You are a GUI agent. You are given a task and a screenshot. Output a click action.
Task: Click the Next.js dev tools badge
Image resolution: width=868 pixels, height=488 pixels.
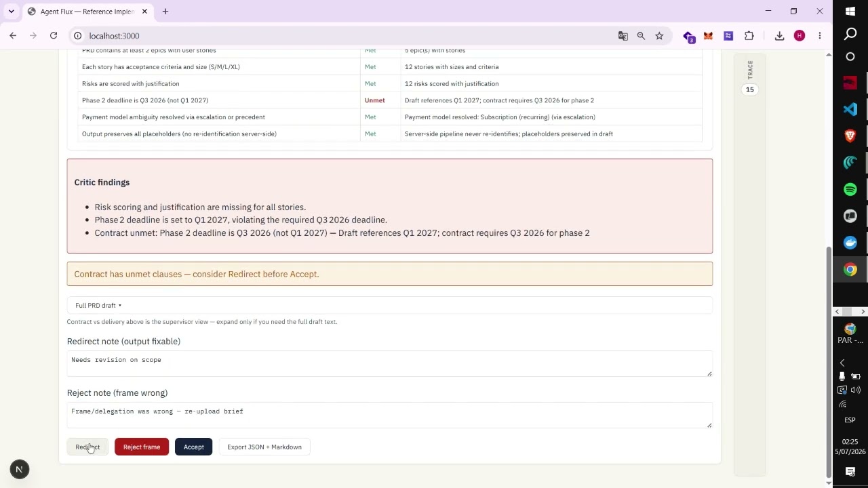click(19, 469)
